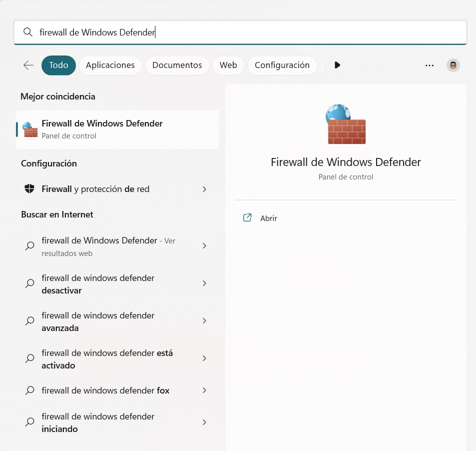Switch to the Configuración tab
The image size is (476, 451).
tap(282, 65)
